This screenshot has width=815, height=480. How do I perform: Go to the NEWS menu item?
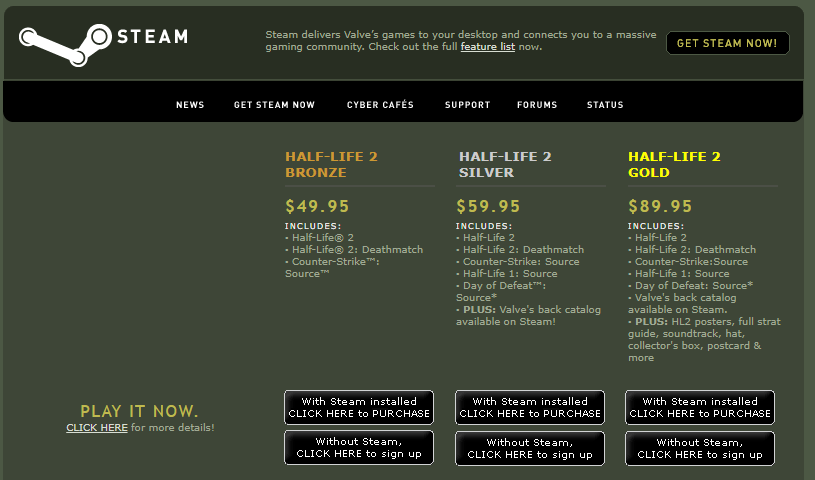pos(190,105)
